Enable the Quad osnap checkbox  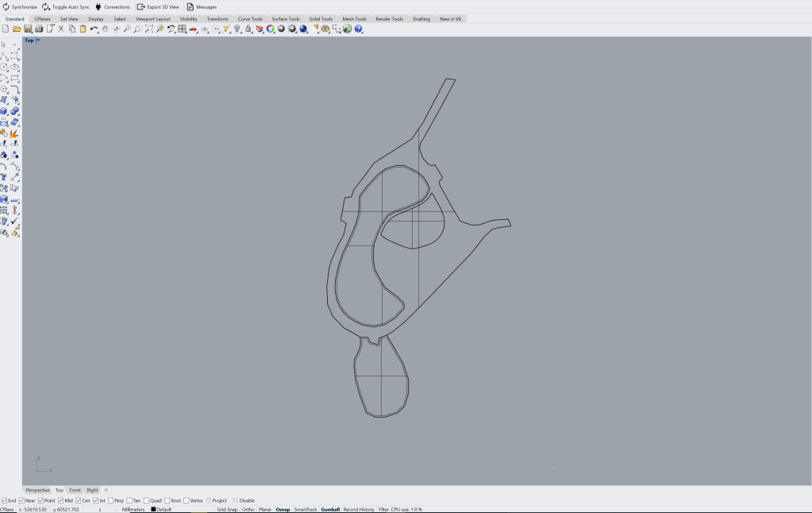[x=146, y=500]
